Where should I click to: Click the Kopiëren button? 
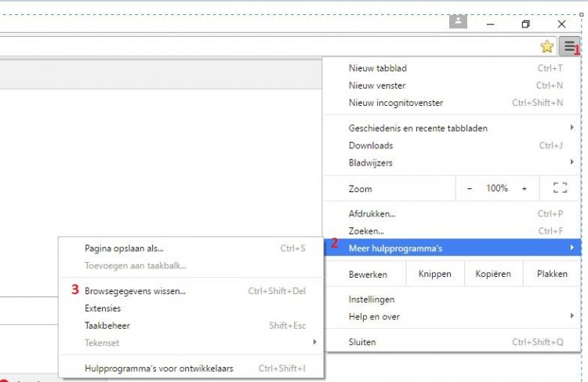(x=492, y=274)
